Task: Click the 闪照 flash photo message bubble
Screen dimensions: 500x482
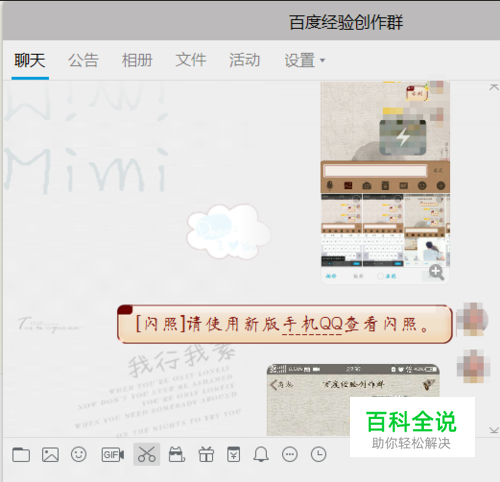Action: point(285,324)
